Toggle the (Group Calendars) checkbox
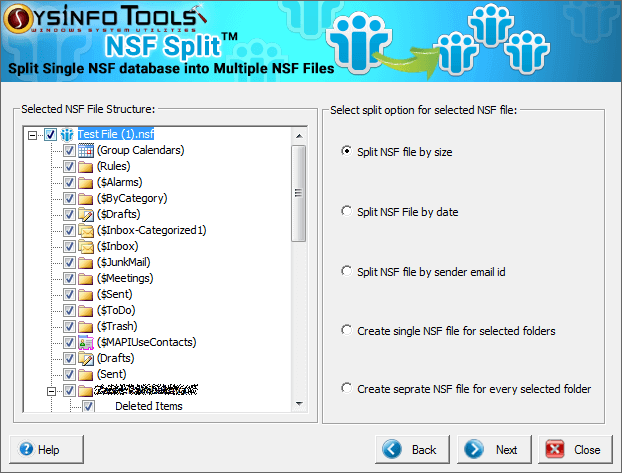 click(x=69, y=150)
